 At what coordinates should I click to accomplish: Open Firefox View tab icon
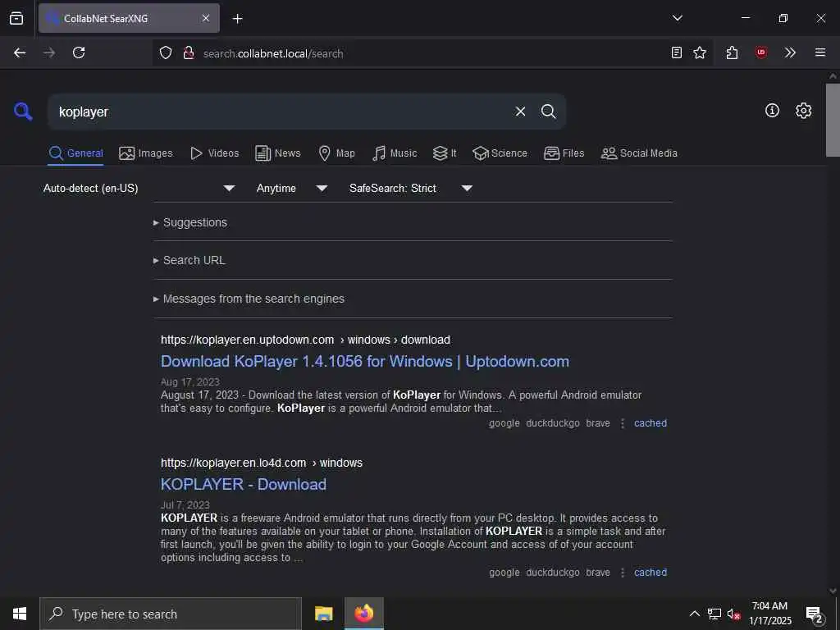click(x=16, y=18)
